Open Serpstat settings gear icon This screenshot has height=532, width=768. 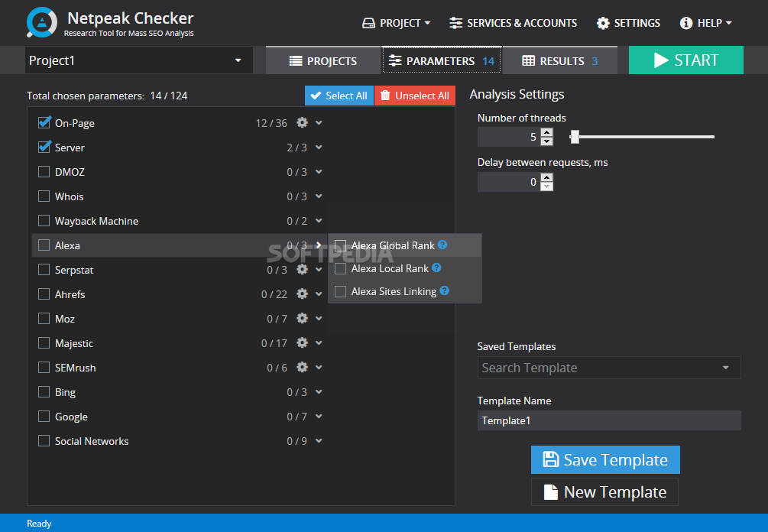point(302,269)
